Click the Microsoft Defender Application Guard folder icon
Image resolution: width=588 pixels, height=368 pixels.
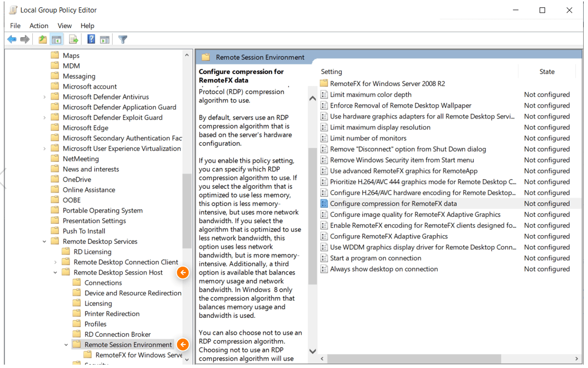point(55,107)
